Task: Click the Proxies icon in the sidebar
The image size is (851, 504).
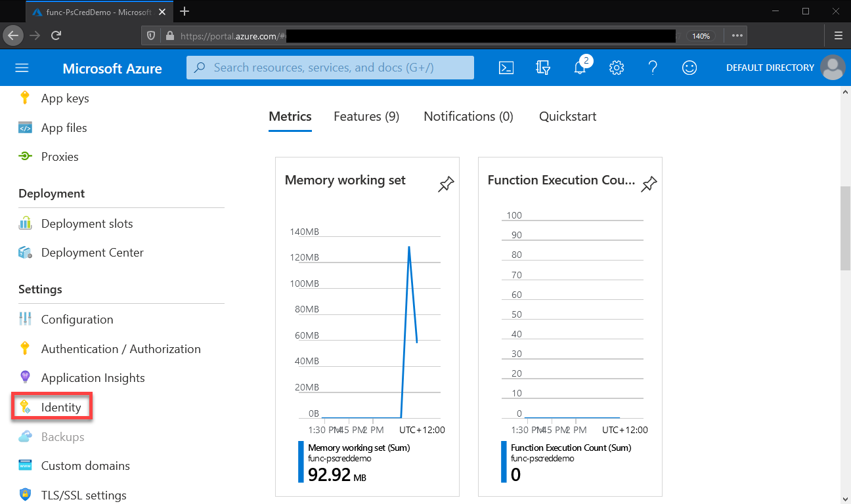Action: 25,157
